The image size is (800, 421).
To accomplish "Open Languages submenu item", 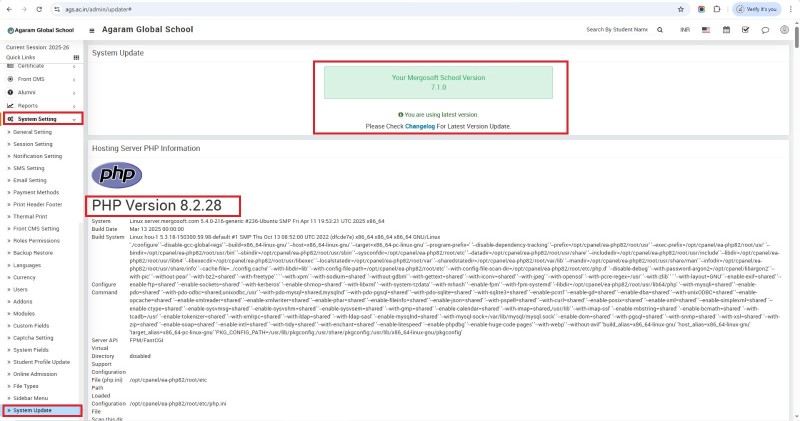I will (x=27, y=265).
